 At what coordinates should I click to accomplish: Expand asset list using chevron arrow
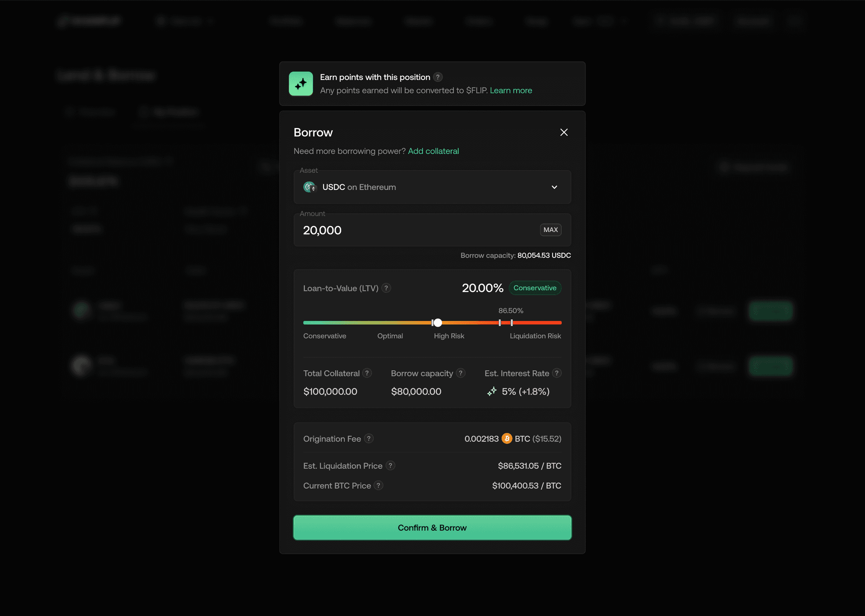[x=554, y=187]
